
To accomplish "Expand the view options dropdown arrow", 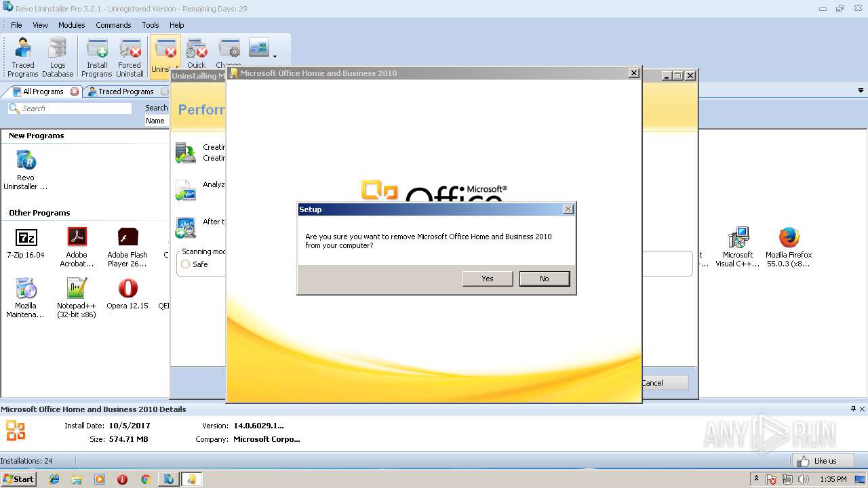I will click(275, 56).
